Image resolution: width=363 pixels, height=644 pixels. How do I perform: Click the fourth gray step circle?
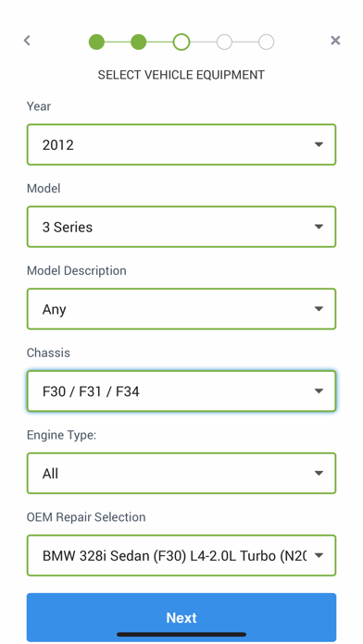click(224, 42)
